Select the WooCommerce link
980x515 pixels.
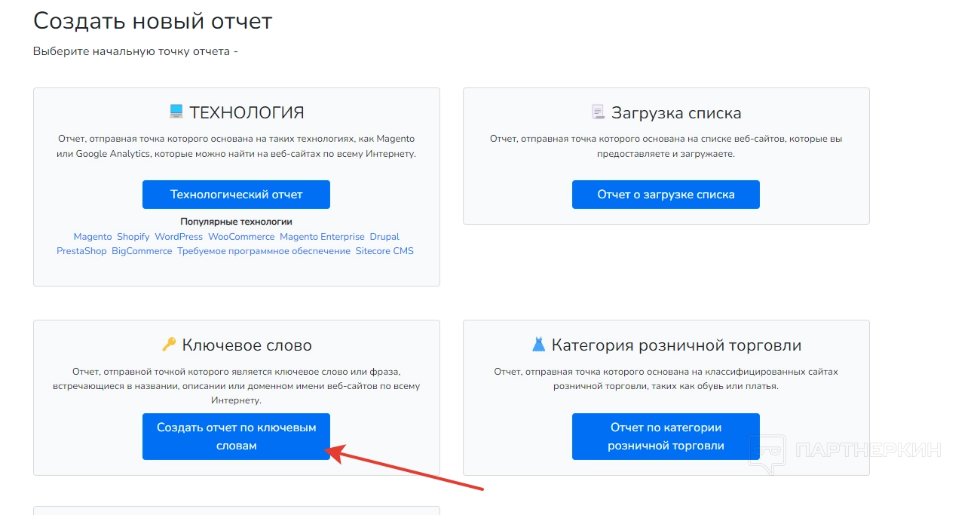pyautogui.click(x=241, y=237)
